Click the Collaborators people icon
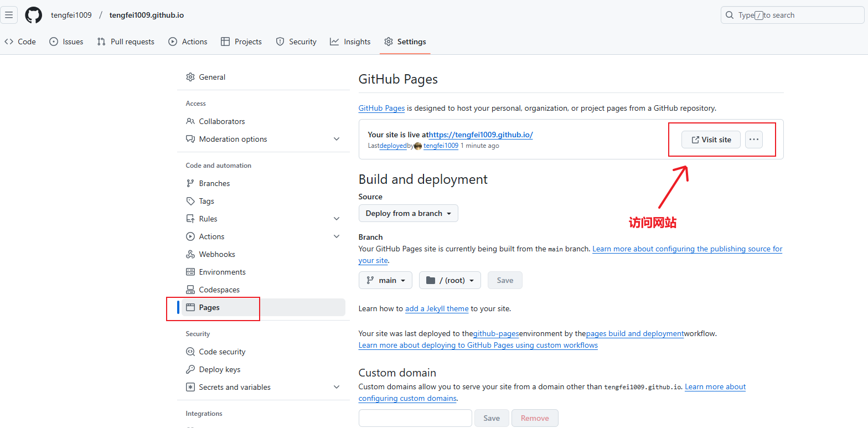Image resolution: width=868 pixels, height=428 pixels. [190, 121]
